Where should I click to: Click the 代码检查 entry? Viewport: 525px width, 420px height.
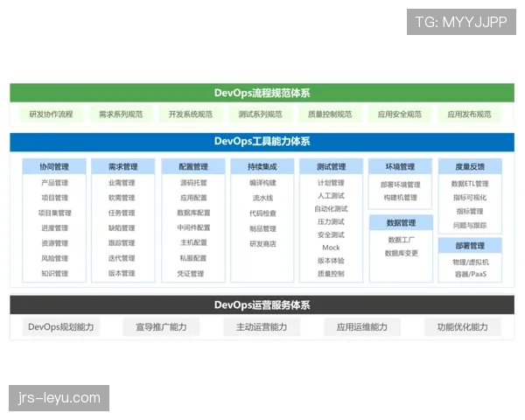point(262,213)
